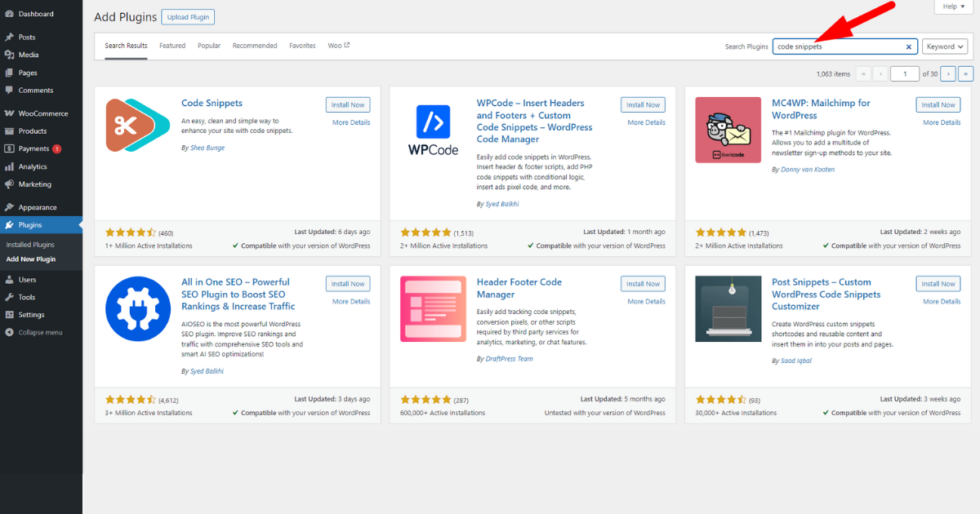Click star rating of Code Snippets plugin
Screen dimensions: 980x514
pos(131,233)
